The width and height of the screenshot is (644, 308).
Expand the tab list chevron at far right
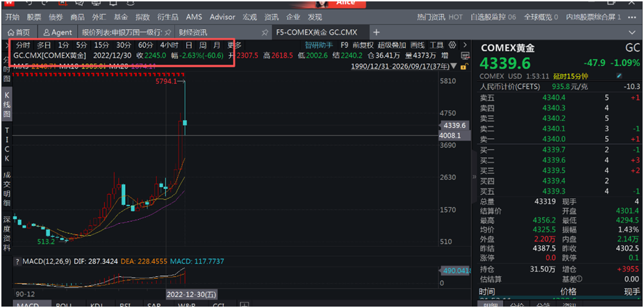[x=632, y=32]
